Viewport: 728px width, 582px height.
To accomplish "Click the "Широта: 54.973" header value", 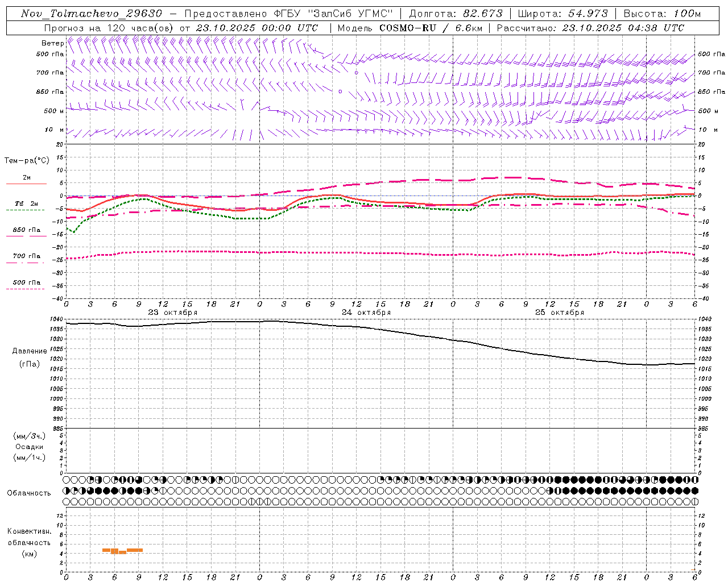I will click(562, 14).
